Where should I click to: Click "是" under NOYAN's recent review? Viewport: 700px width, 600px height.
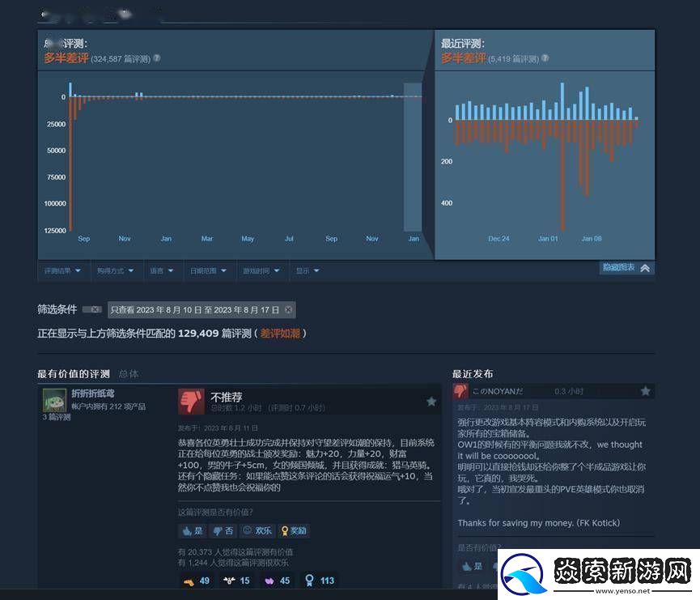click(x=471, y=566)
